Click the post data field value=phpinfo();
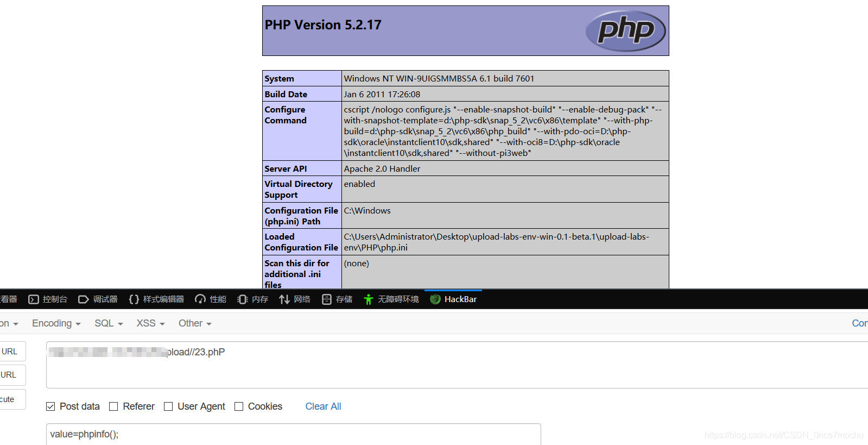Viewport: 868px width, 445px height. [x=293, y=434]
